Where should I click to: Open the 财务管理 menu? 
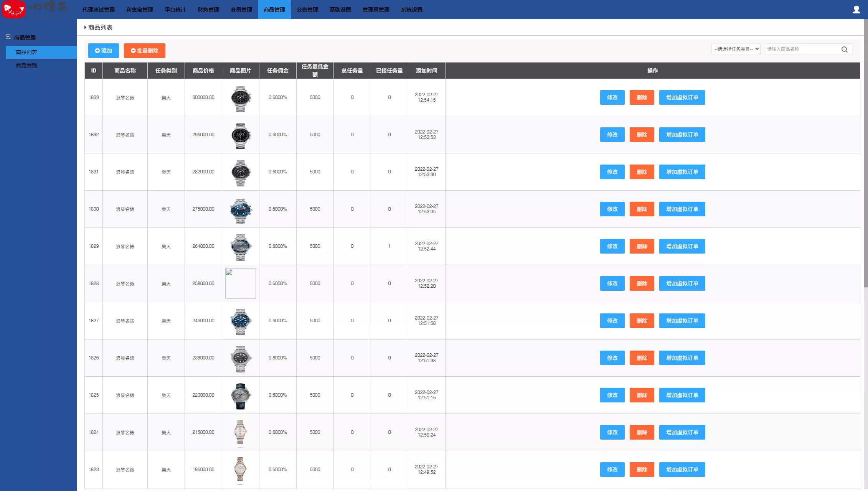(208, 10)
